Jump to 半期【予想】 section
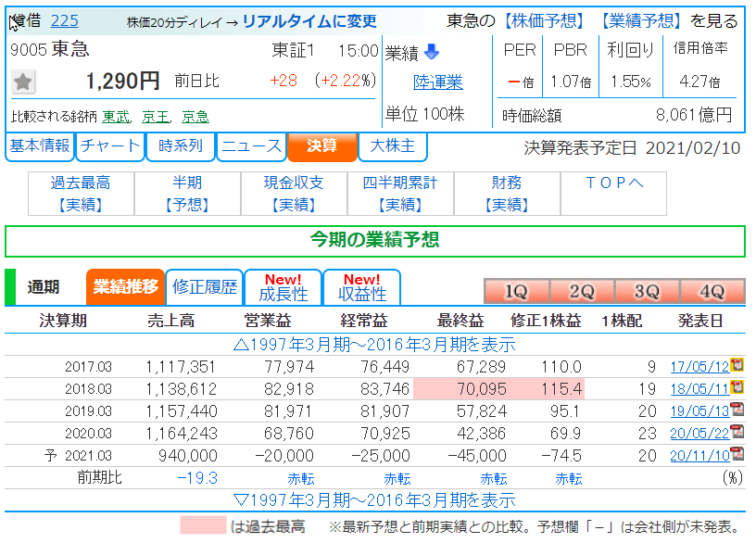Viewport: 756px width, 543px height. [187, 194]
